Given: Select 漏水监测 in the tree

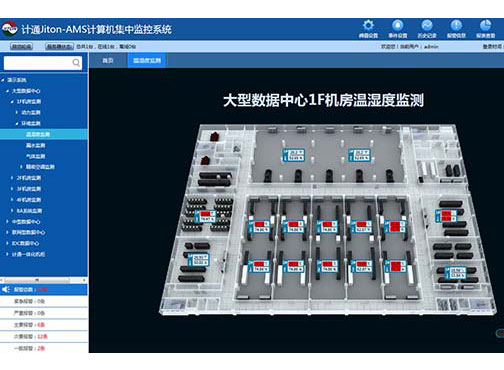Looking at the screenshot, I should tap(36, 145).
